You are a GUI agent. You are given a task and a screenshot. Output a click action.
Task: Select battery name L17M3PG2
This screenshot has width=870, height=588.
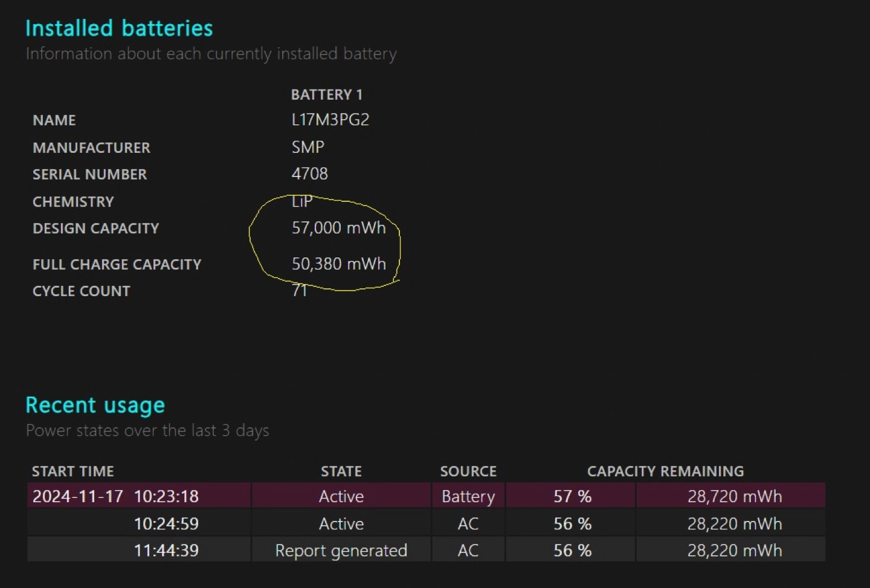pos(330,120)
